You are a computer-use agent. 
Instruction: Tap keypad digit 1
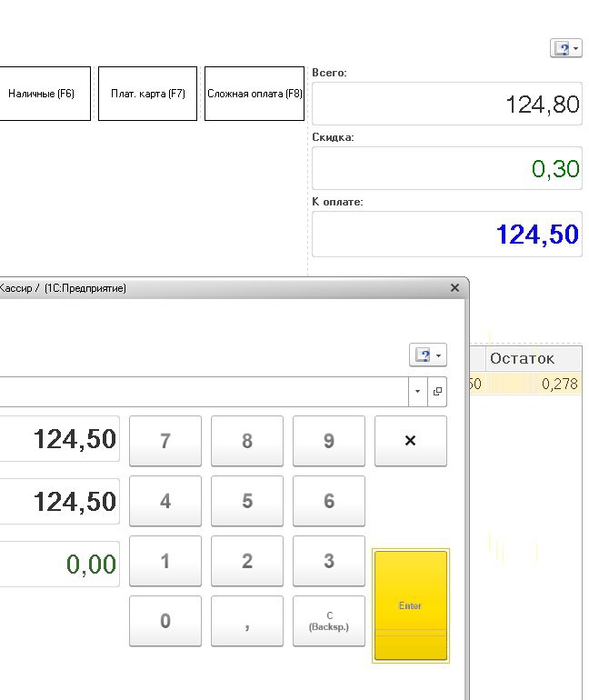point(165,561)
